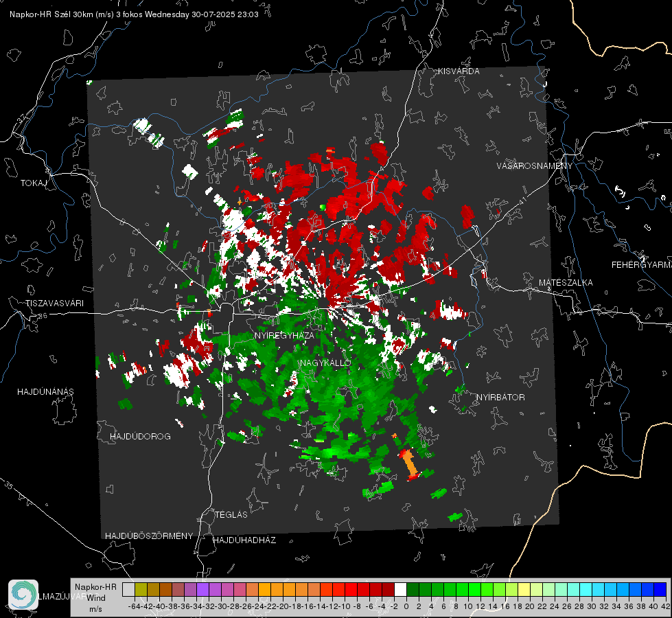Click the HAJDÚDOROG city label
Image resolution: width=672 pixels, height=618 pixels.
(140, 437)
